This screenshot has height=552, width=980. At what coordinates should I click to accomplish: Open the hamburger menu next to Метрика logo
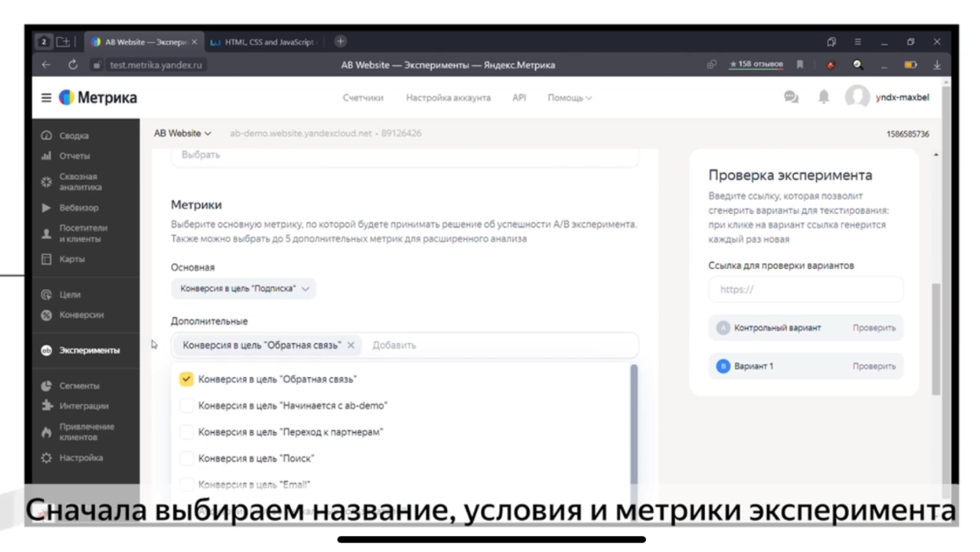point(47,98)
